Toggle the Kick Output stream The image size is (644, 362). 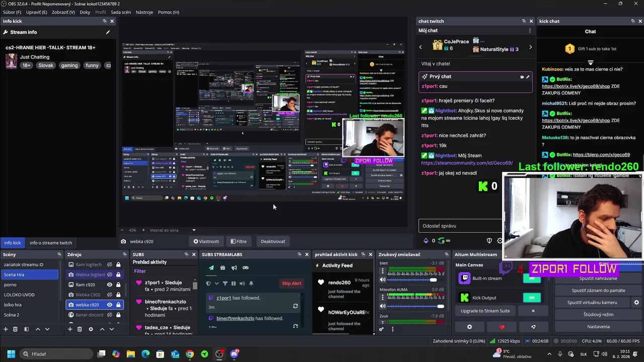532,298
